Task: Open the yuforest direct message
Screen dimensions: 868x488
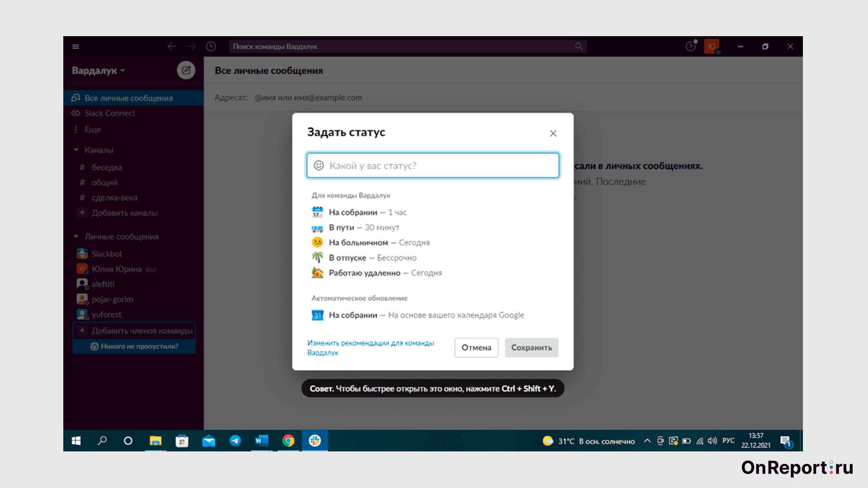Action: 106,314
